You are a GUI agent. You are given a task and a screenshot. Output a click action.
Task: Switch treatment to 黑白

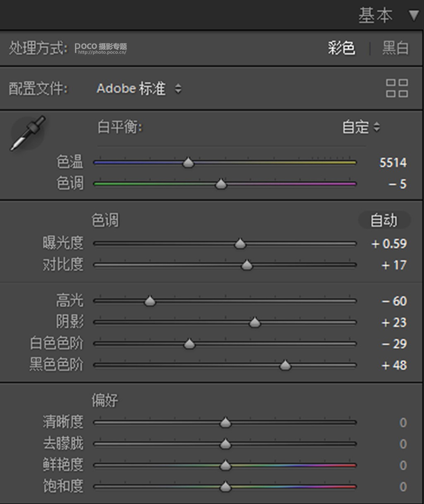(x=395, y=48)
